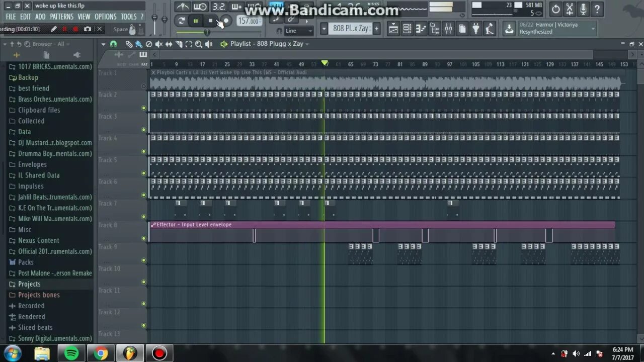
Task: Open the Playlist title clip-source dropdown
Action: click(x=307, y=44)
